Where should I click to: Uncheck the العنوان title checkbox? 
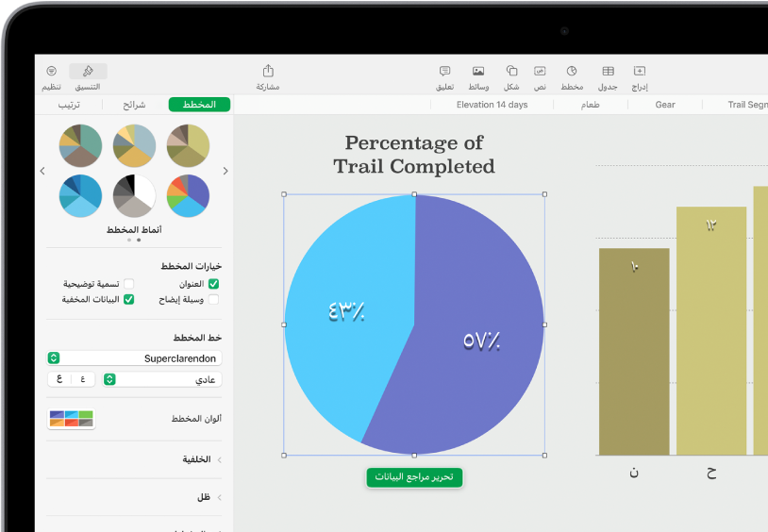pyautogui.click(x=213, y=283)
